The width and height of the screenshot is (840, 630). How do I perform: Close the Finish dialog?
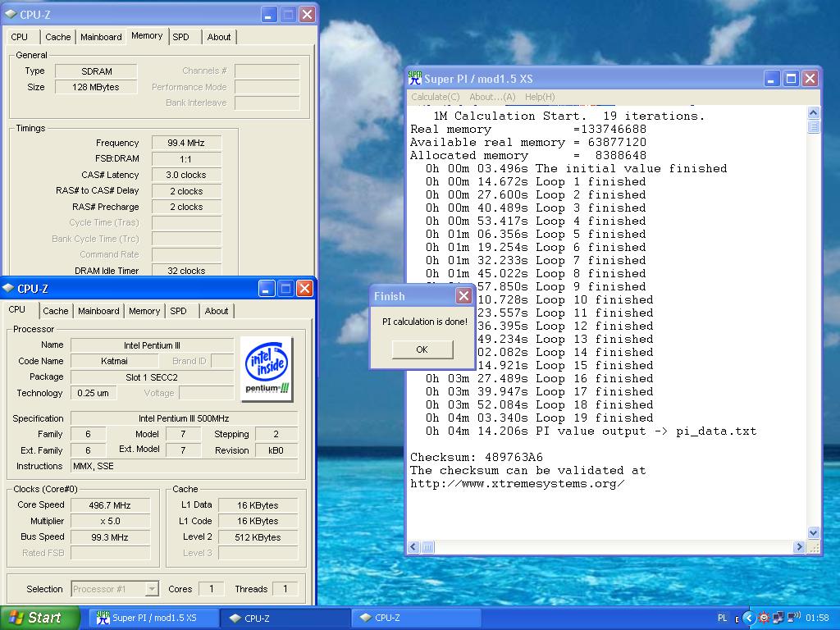tap(464, 295)
